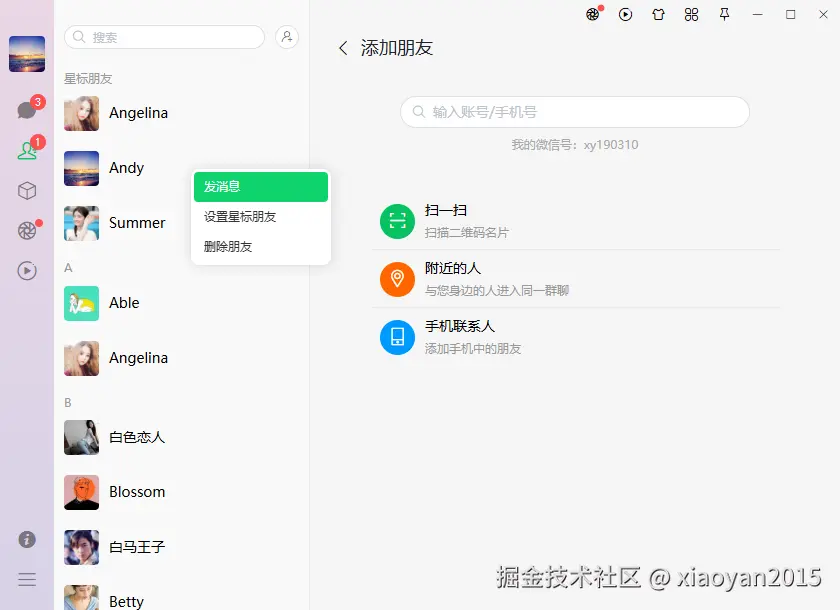
Task: Click the info icon above the hamburger menu
Action: pyautogui.click(x=26, y=539)
